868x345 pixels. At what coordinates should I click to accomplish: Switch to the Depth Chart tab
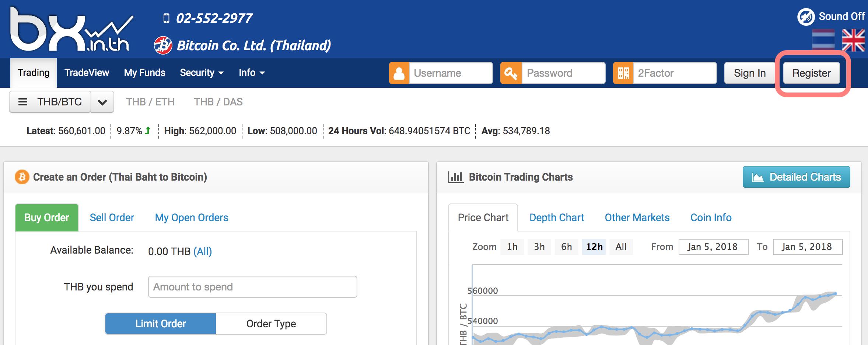pyautogui.click(x=557, y=217)
